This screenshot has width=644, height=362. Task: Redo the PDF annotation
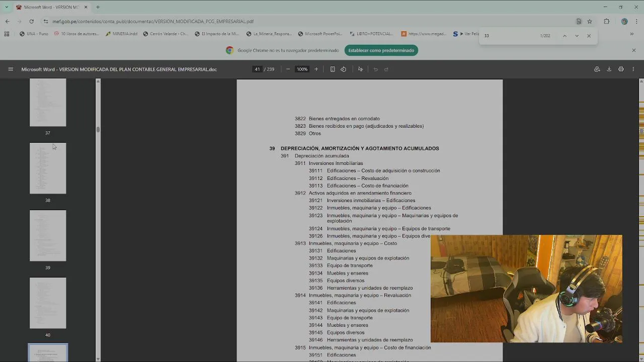386,69
